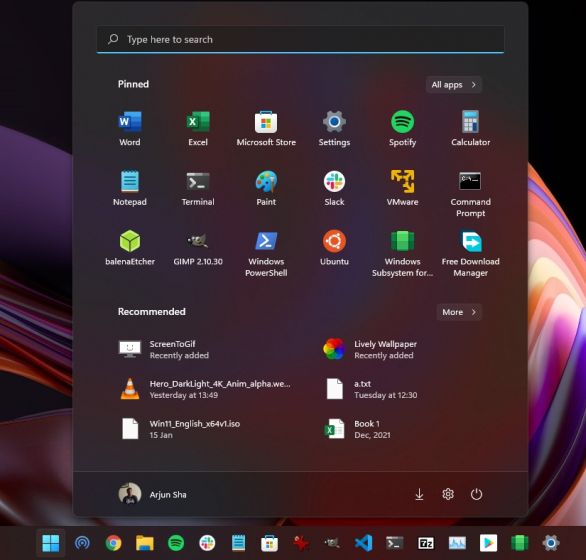586x560 pixels.
Task: Click the Windows Start button on taskbar
Action: (51, 543)
